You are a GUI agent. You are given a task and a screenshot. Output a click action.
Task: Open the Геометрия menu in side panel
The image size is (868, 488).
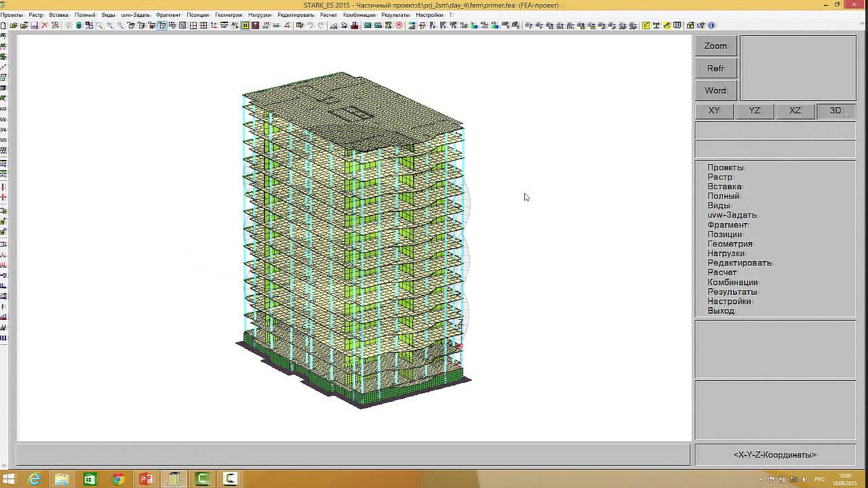point(730,244)
